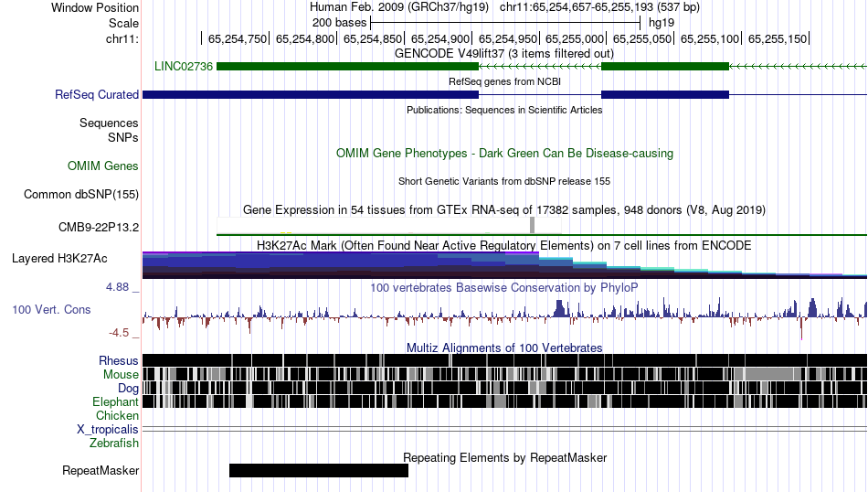Click Short Genetic Variants from dbSNP title
This screenshot has height=492, width=868.
pos(504,181)
